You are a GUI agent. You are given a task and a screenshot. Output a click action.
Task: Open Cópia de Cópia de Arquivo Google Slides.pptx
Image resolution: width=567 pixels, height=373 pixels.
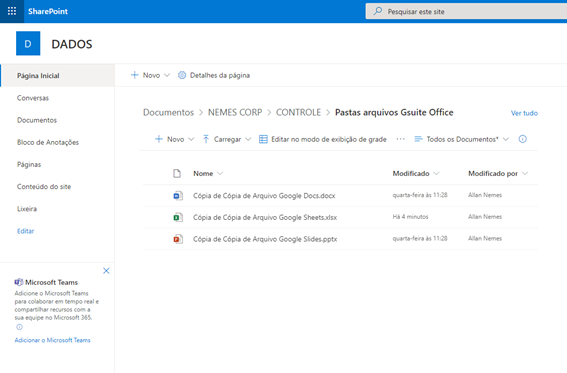(265, 239)
